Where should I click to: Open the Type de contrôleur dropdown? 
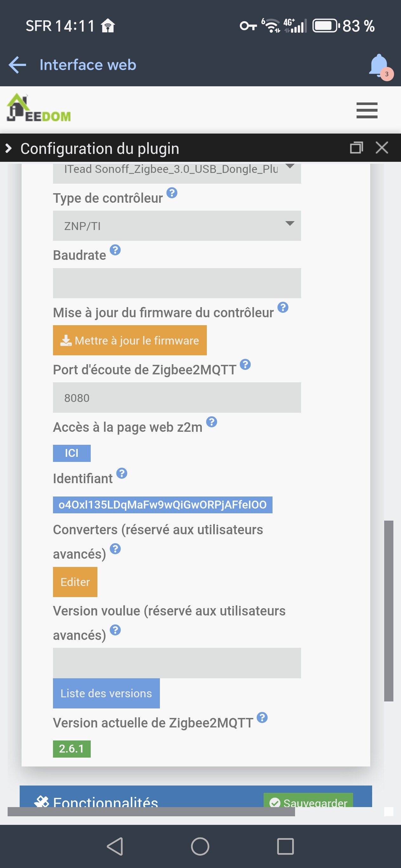[x=177, y=226]
